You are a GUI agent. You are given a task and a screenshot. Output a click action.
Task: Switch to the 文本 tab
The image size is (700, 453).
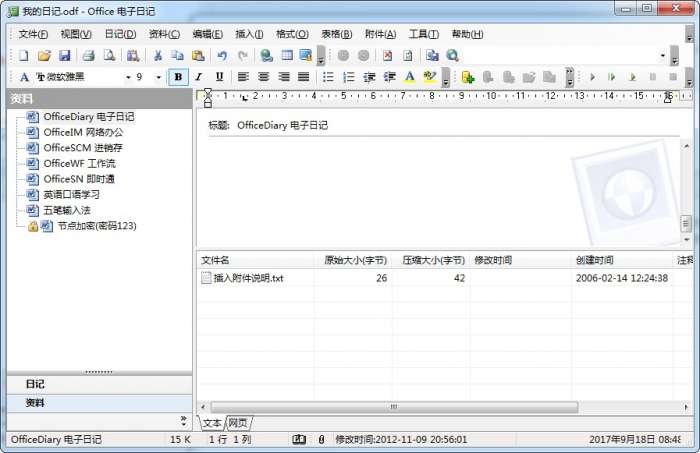(x=212, y=423)
